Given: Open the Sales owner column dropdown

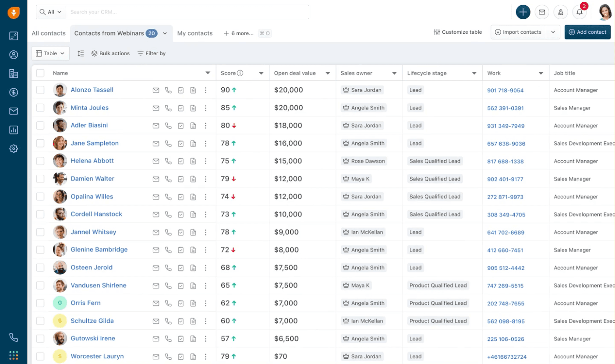Looking at the screenshot, I should tap(395, 73).
